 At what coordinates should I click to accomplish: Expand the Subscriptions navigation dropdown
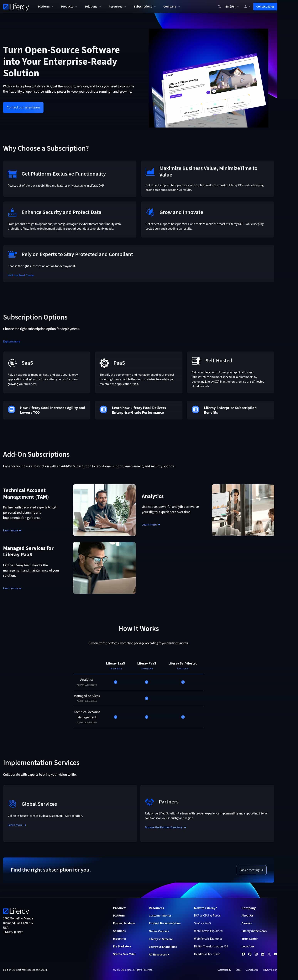point(145,7)
